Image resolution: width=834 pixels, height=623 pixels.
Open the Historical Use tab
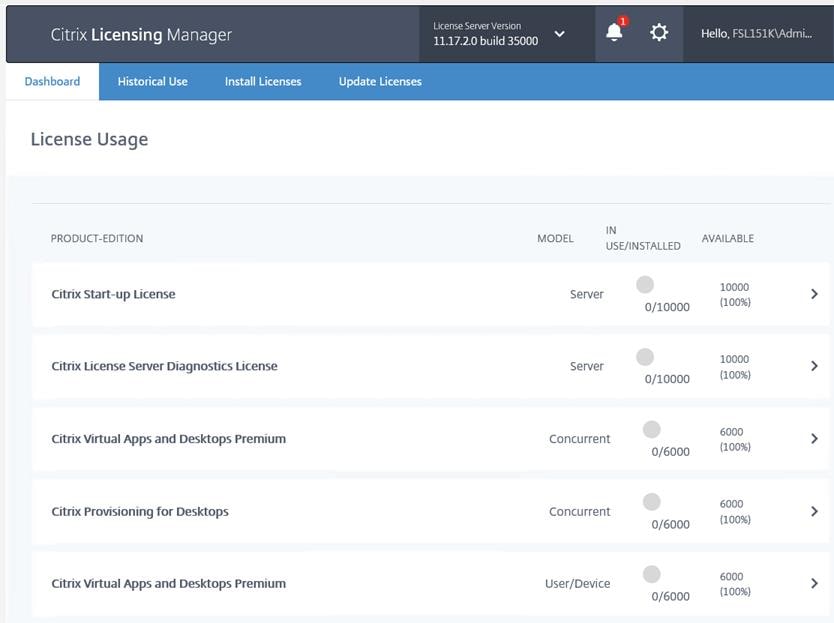(152, 81)
